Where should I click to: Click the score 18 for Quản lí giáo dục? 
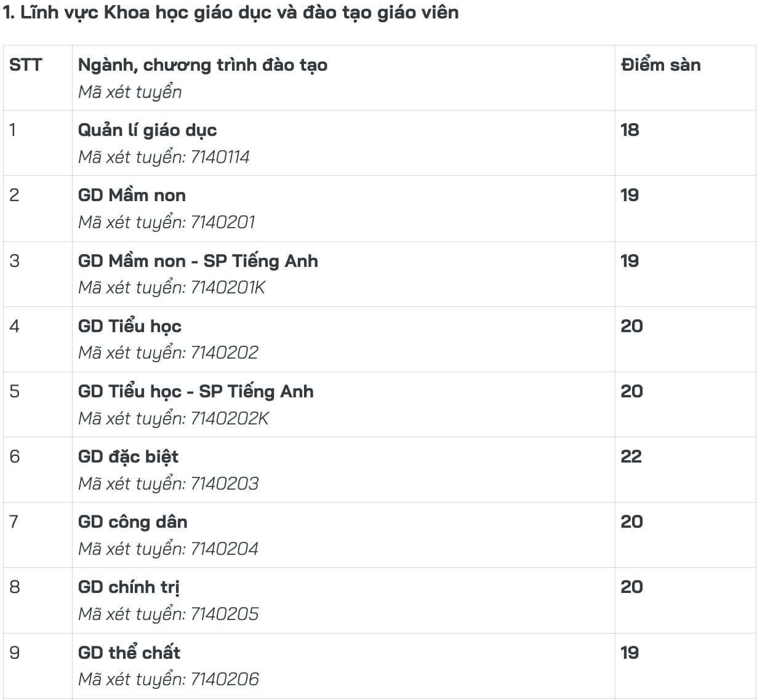point(630,130)
